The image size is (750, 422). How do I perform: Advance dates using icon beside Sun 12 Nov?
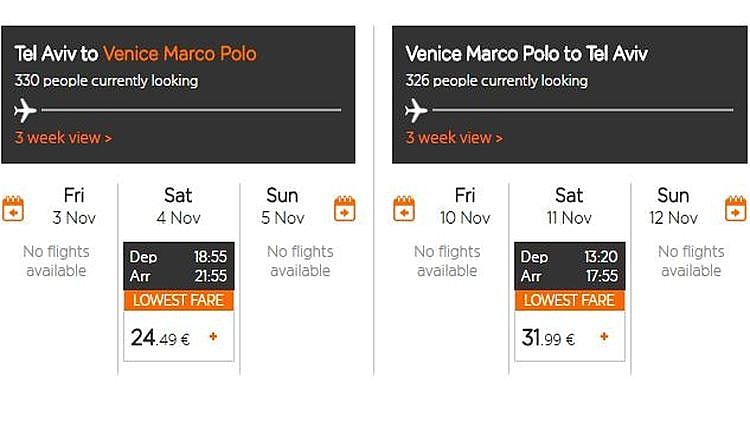point(735,208)
